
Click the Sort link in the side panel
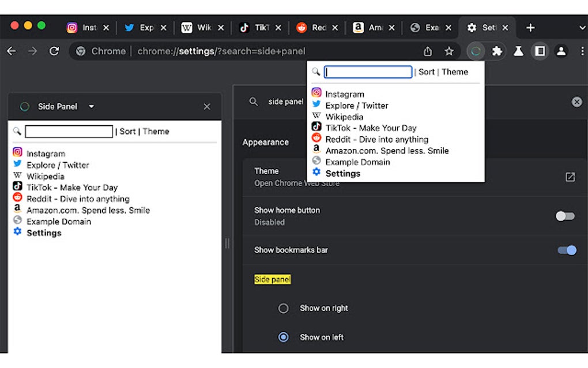coord(127,131)
